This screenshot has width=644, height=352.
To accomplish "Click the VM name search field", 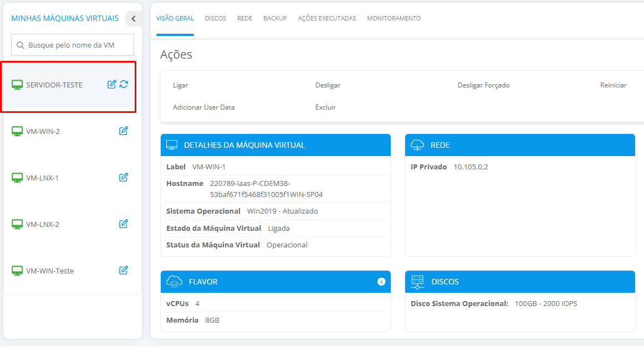I will point(73,45).
